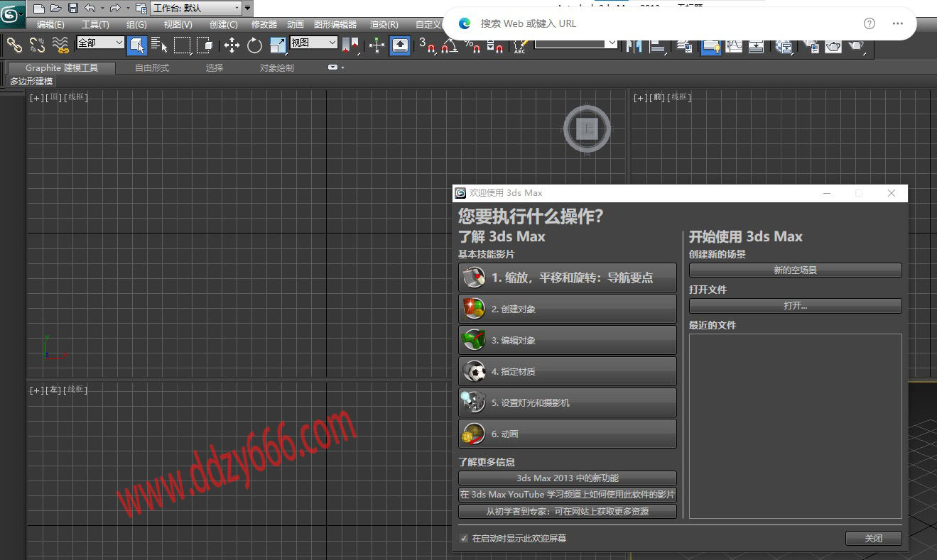The image size is (937, 560).
Task: Click the Use Pivot Point Center icon
Action: (x=352, y=45)
